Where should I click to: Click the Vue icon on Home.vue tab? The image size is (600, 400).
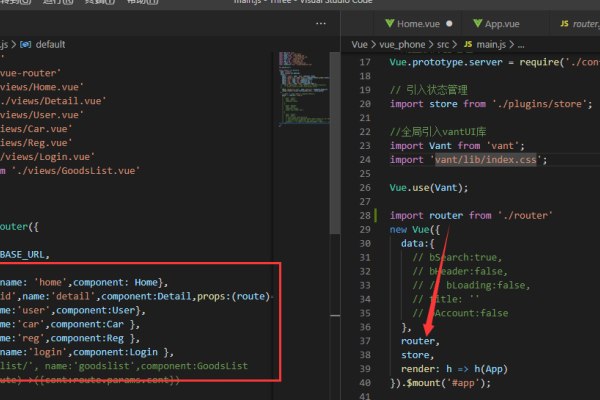coord(390,24)
